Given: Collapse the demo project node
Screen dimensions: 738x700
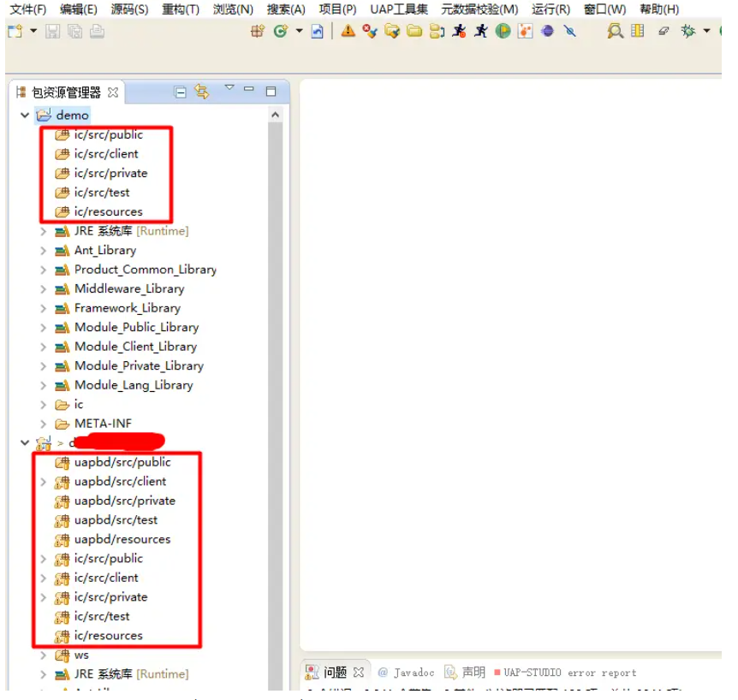Looking at the screenshot, I should 25,115.
